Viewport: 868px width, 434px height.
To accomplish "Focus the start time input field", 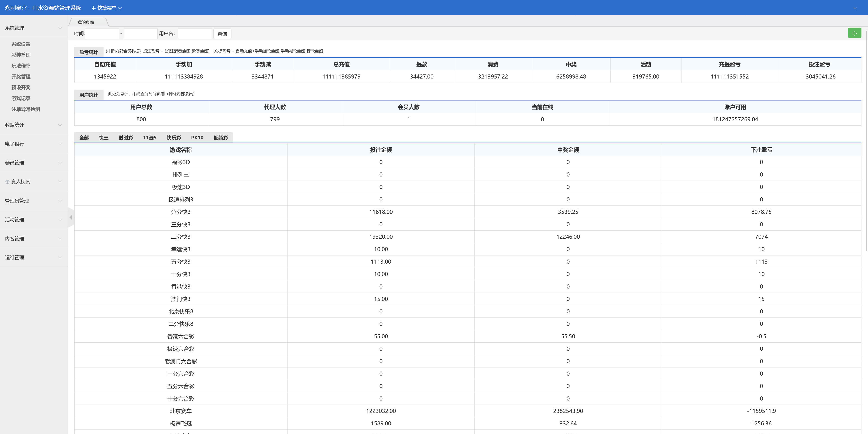I will click(x=102, y=34).
